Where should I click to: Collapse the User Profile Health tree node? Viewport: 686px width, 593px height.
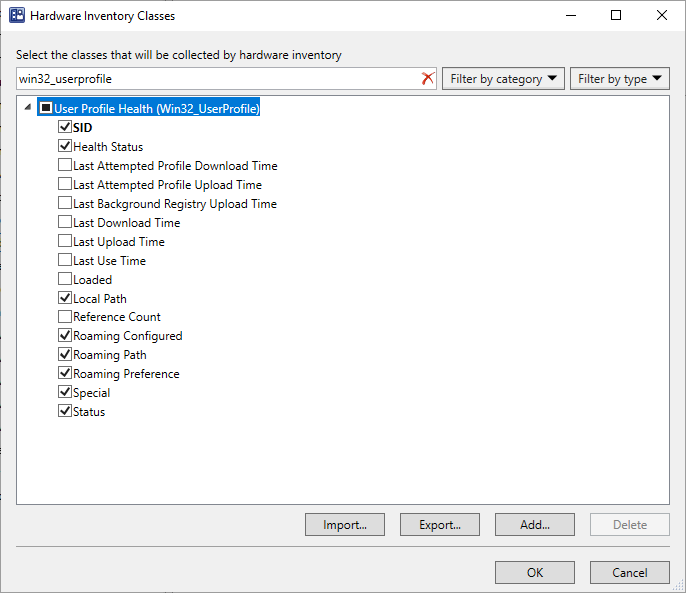pyautogui.click(x=28, y=107)
